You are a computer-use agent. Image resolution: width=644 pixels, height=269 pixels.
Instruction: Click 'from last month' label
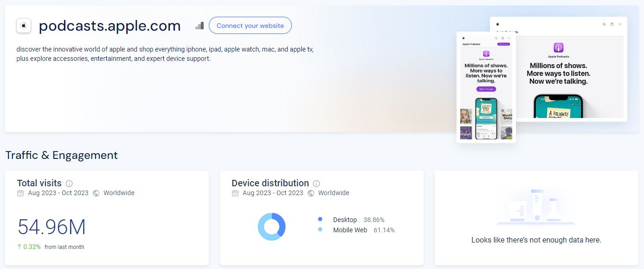64,247
